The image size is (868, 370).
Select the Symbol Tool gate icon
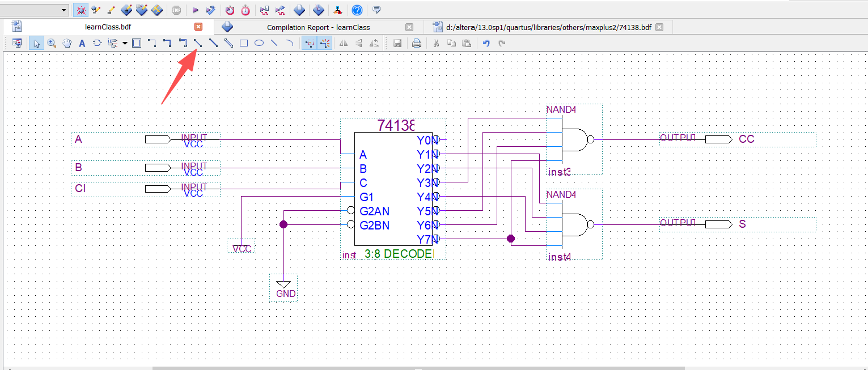97,43
